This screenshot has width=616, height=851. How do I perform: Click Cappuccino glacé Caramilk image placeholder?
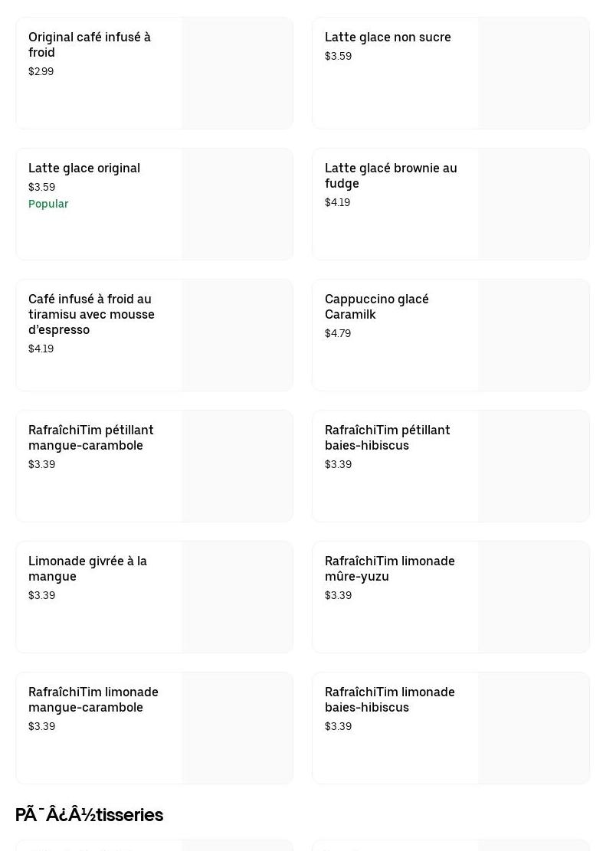tap(533, 335)
